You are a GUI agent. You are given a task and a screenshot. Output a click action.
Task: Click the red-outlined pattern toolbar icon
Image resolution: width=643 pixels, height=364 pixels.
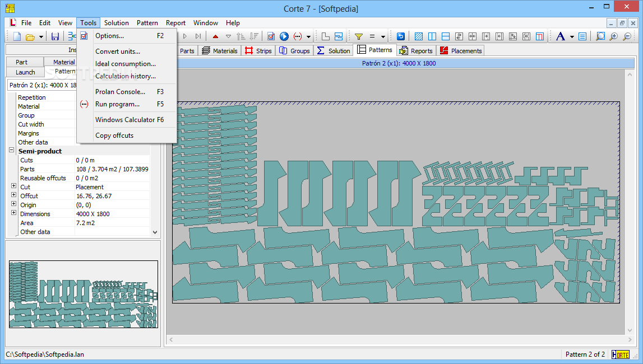[x=540, y=36]
